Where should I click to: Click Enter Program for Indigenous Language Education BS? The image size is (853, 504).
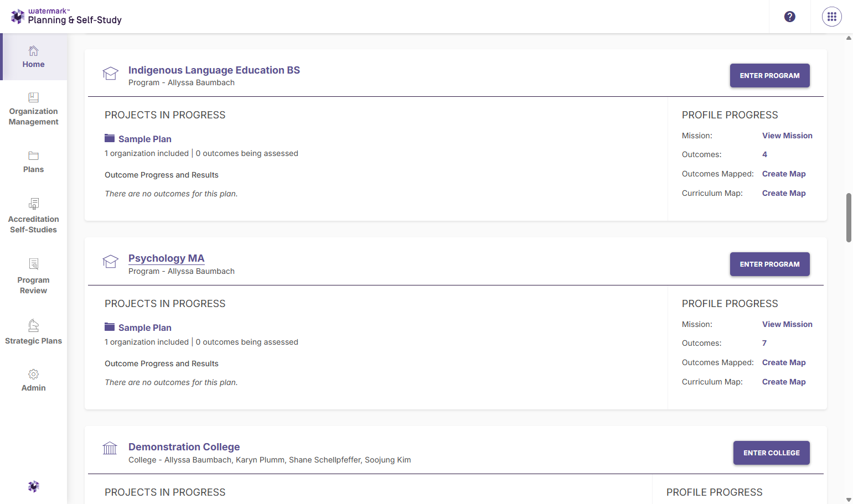[770, 76]
